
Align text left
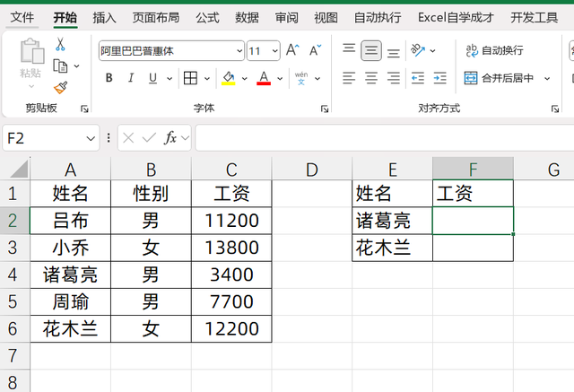349,78
